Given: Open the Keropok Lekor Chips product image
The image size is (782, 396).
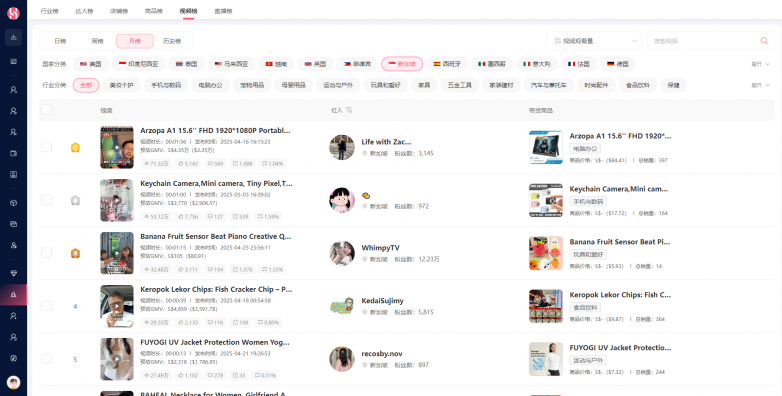Looking at the screenshot, I should point(546,306).
